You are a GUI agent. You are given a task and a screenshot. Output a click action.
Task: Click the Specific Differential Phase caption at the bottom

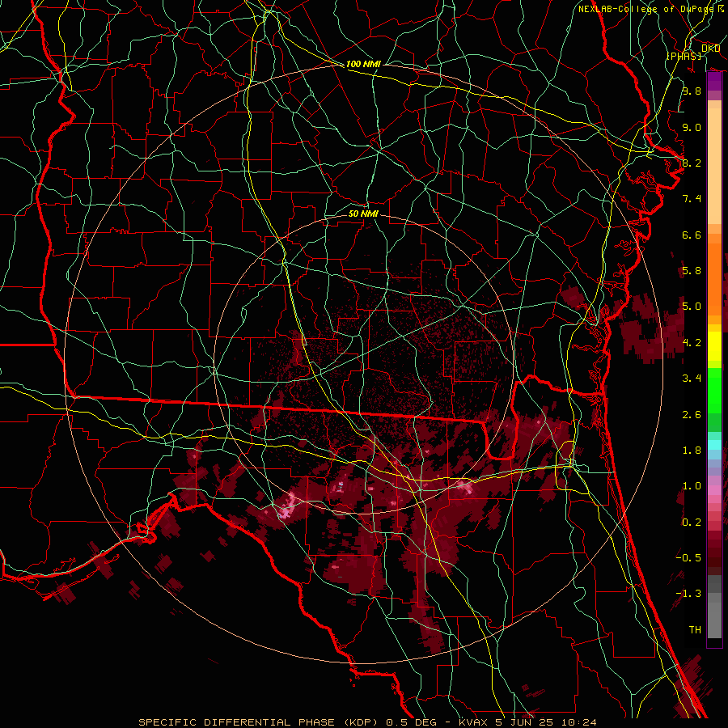click(x=367, y=722)
